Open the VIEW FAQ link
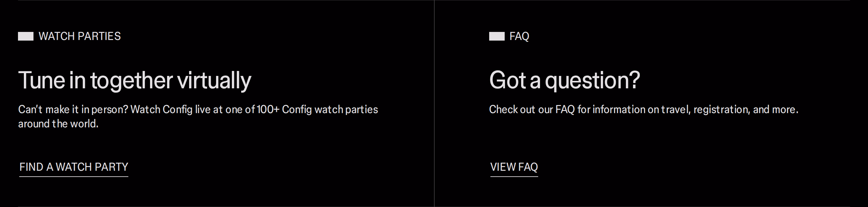The image size is (868, 207). pos(514,167)
